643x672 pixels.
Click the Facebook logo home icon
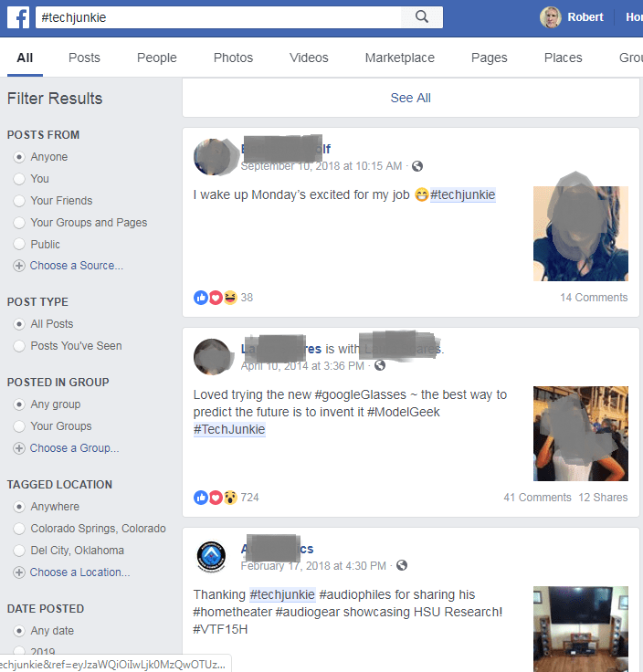pos(18,17)
